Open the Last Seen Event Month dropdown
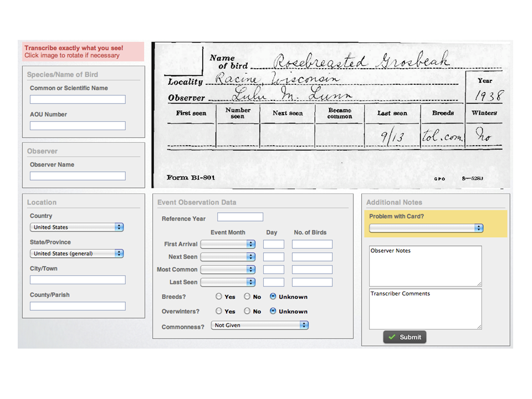Viewport: 532px width, 399px height. [x=229, y=282]
